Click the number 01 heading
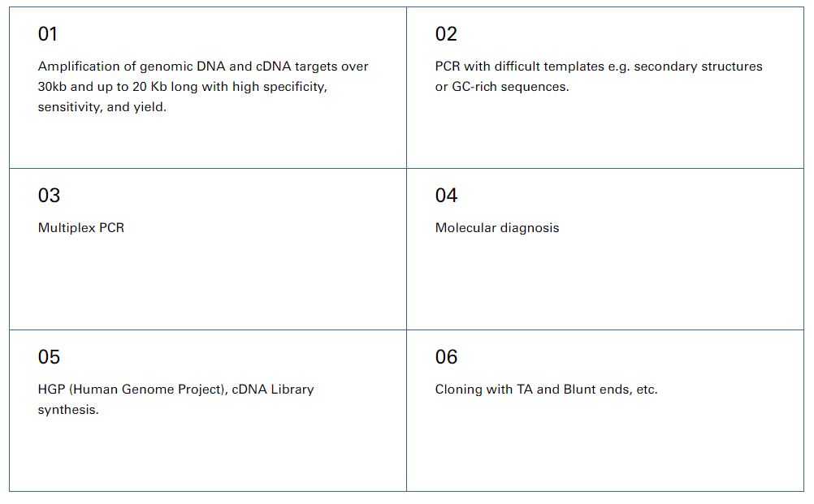Screen dimensions: 814x504 pyautogui.click(x=47, y=34)
